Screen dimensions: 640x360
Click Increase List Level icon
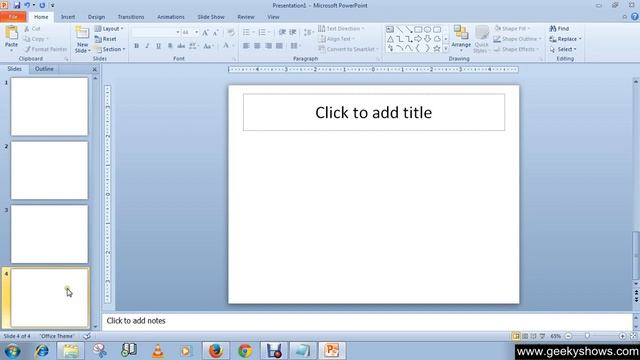coord(293,32)
